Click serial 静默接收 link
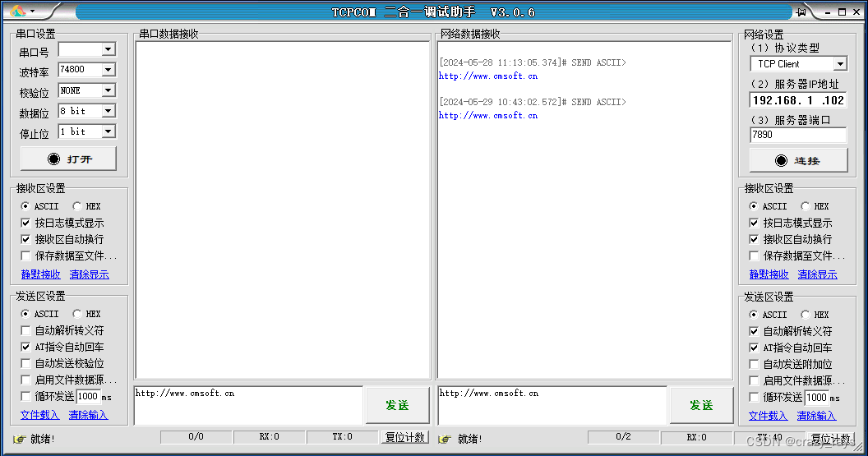The height and width of the screenshot is (456, 868). click(x=40, y=274)
